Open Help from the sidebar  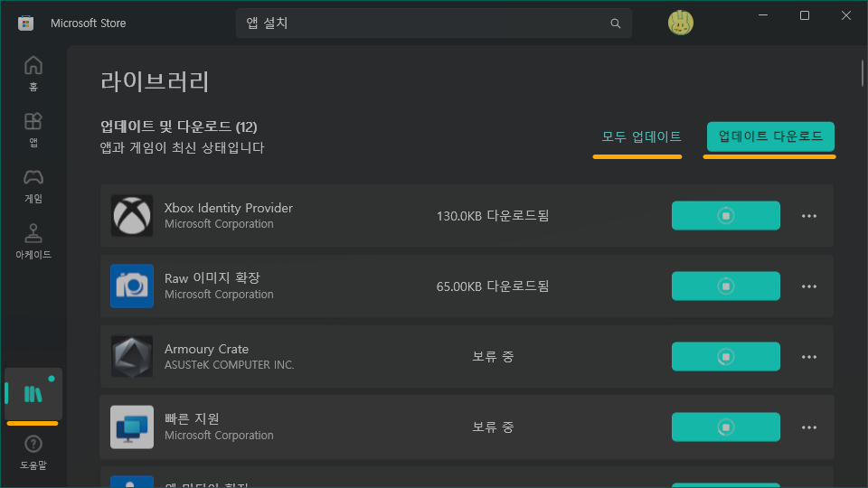pos(33,450)
